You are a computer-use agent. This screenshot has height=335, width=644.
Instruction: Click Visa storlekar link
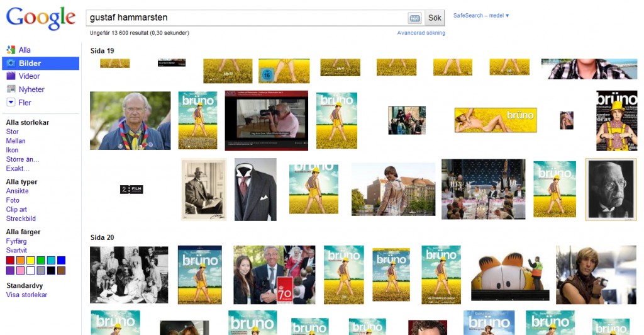[x=26, y=295]
